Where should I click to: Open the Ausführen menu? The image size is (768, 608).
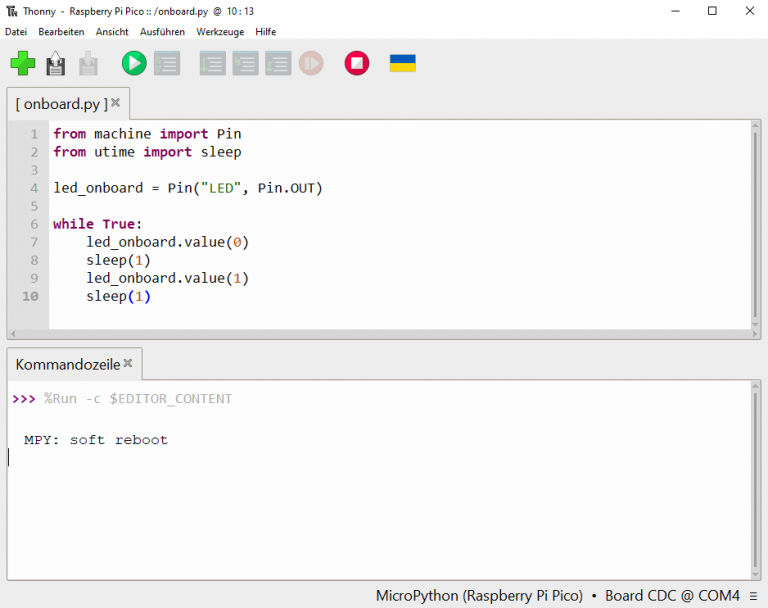click(162, 32)
